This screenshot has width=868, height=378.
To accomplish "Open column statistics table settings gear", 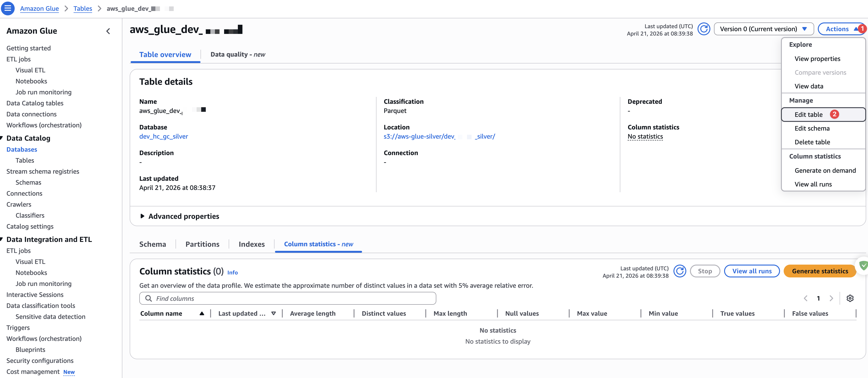I will click(850, 299).
